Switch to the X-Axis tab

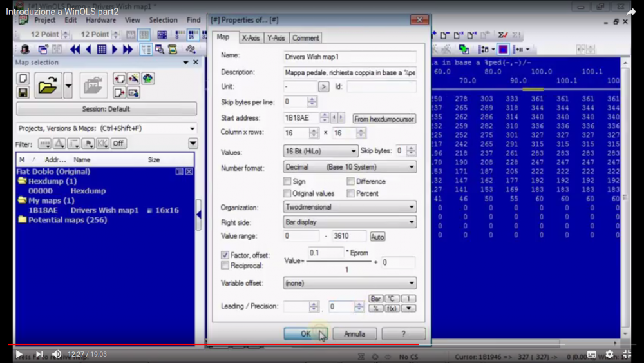click(251, 38)
